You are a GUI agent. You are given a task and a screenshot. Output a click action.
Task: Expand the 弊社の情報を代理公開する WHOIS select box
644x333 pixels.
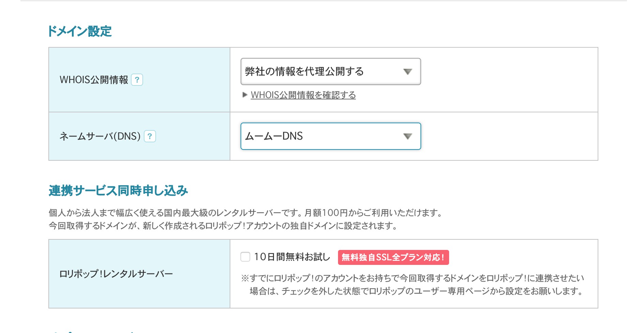click(331, 72)
